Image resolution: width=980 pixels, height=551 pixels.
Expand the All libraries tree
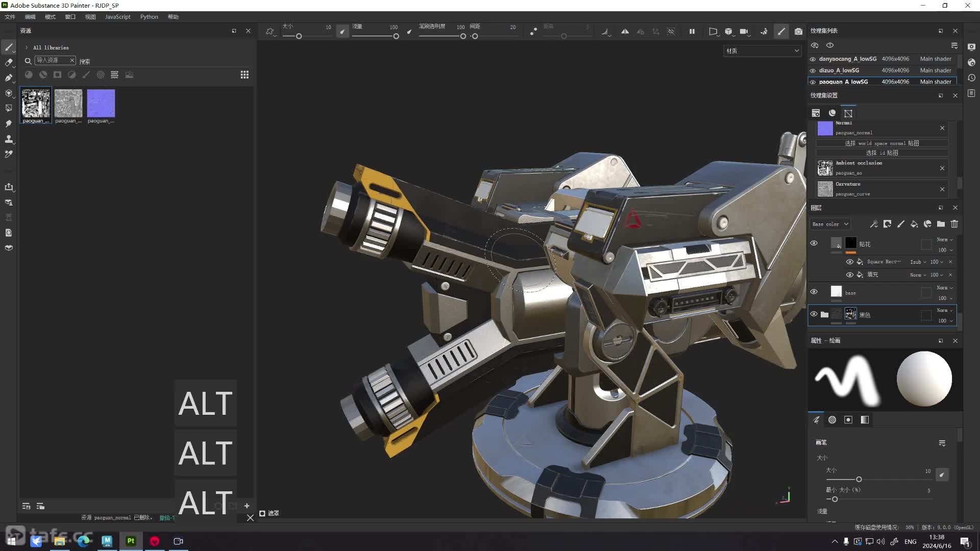coord(27,47)
